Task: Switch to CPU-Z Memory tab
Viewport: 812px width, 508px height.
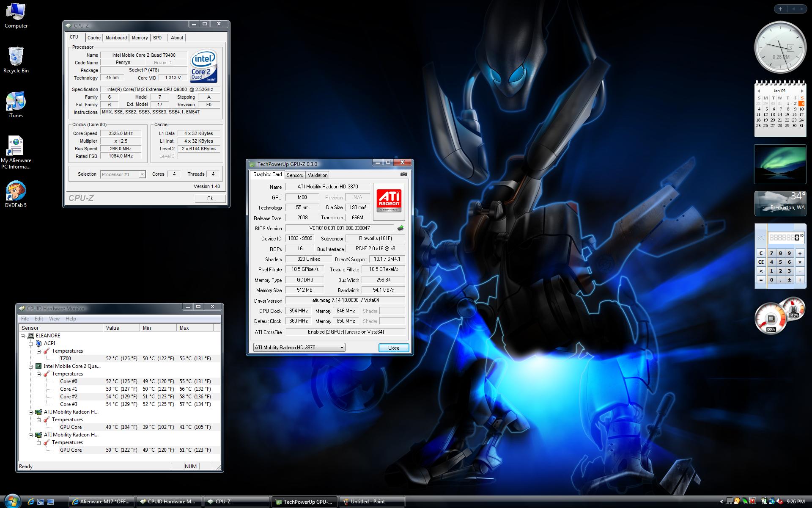Action: (140, 38)
